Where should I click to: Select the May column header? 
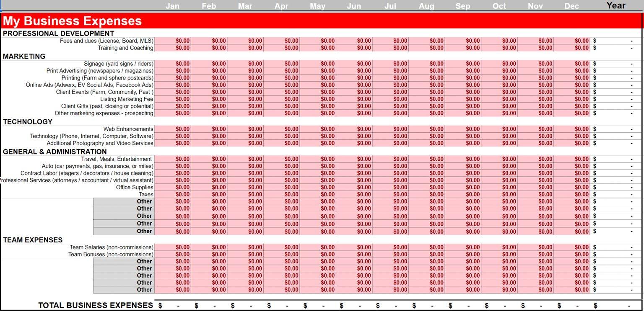pyautogui.click(x=318, y=6)
